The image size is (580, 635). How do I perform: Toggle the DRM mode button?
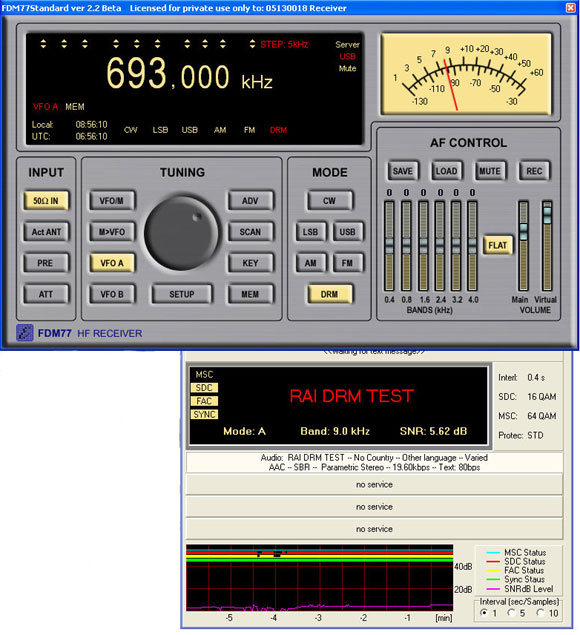click(329, 294)
